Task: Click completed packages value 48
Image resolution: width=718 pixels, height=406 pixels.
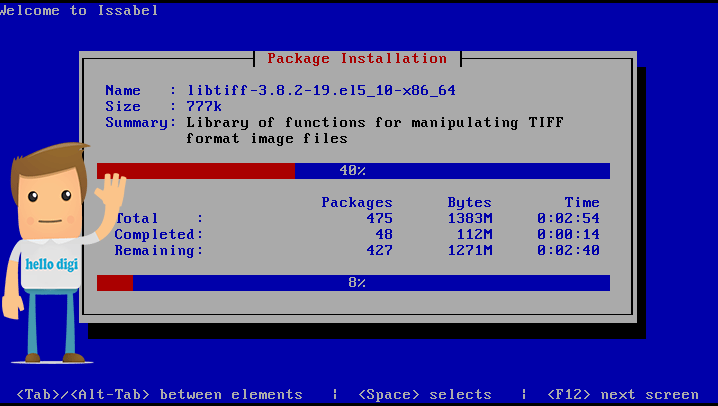Action: (x=384, y=234)
